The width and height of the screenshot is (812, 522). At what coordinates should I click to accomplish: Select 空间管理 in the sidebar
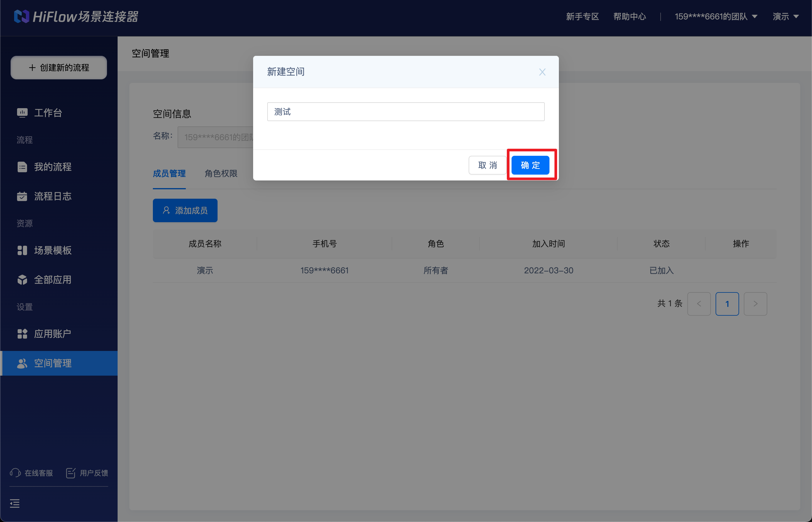pos(59,363)
